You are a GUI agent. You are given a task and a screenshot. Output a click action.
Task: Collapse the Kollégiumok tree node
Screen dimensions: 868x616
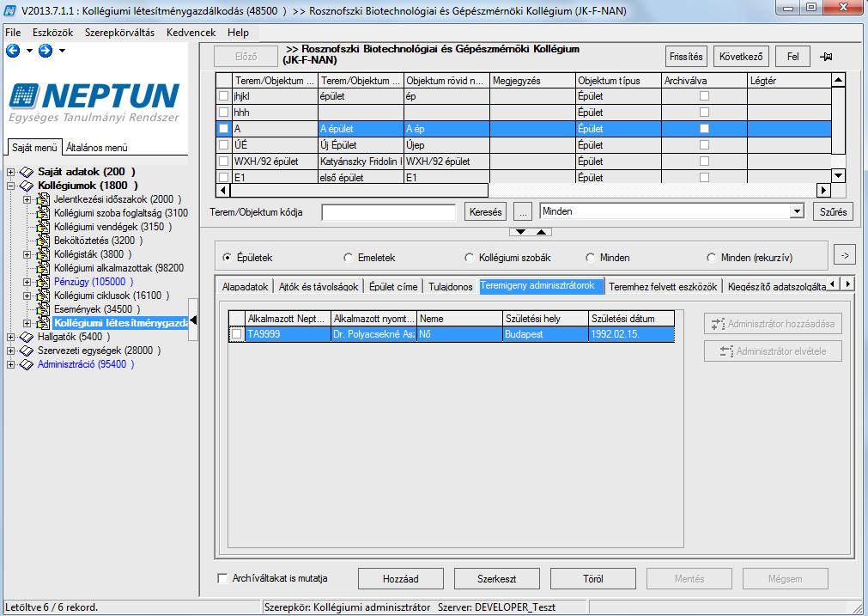[10, 186]
